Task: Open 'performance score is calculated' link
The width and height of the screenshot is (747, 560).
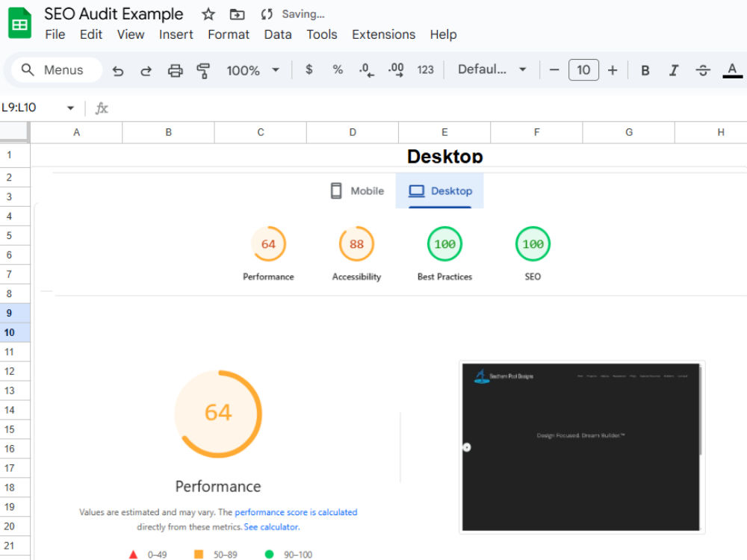Action: 296,512
